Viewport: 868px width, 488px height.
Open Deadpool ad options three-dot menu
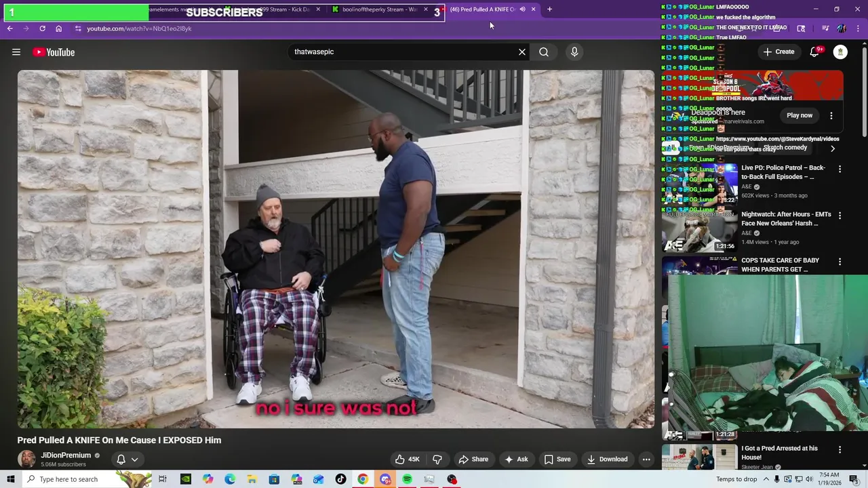pyautogui.click(x=831, y=115)
